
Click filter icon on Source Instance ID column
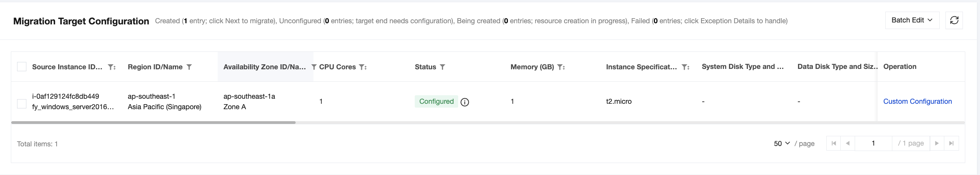[x=111, y=67]
